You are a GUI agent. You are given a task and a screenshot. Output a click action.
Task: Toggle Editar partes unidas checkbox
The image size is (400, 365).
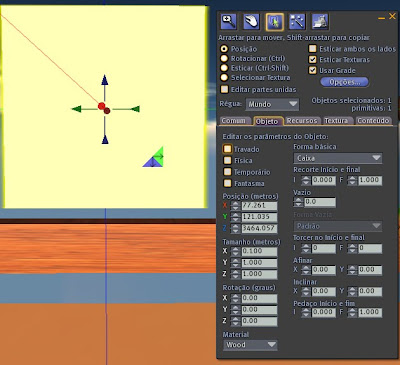[x=225, y=89]
